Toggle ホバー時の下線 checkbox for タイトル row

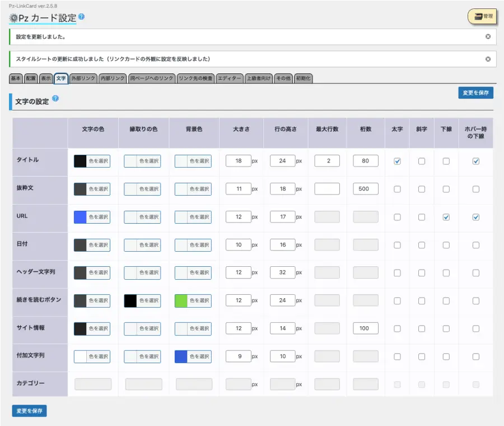475,161
